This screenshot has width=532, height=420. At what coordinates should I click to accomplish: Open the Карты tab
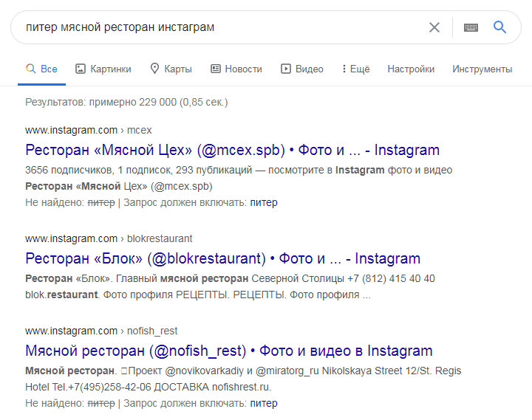coord(171,69)
